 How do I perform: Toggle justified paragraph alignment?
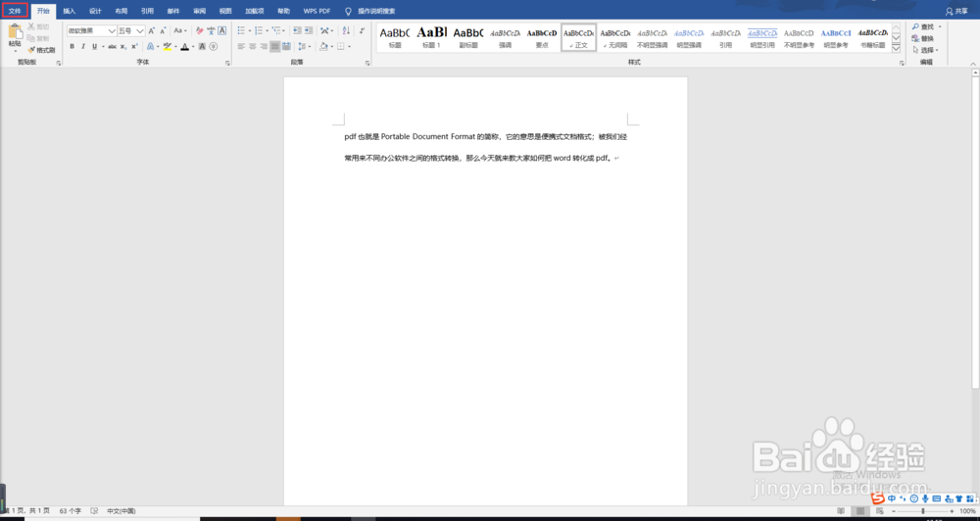(x=275, y=46)
